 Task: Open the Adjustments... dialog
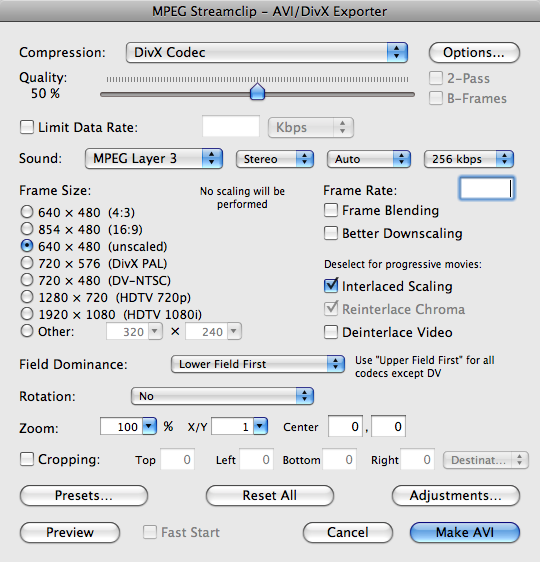point(456,496)
